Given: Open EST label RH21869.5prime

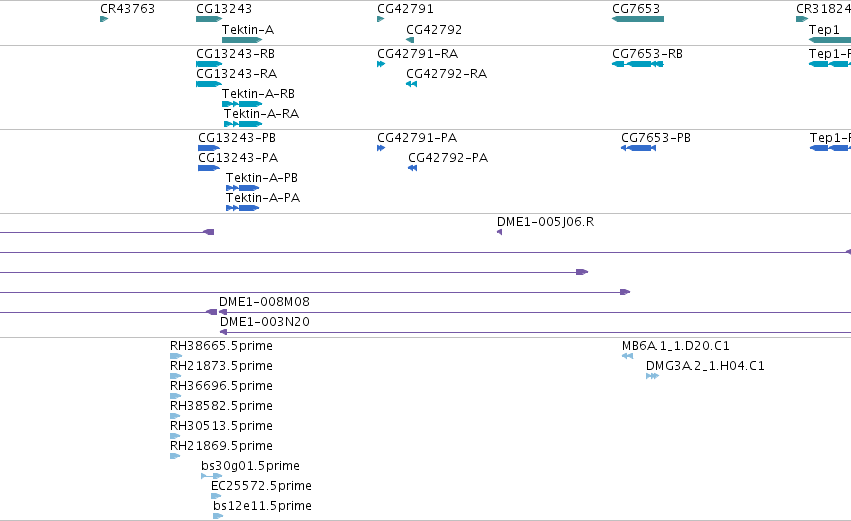Looking at the screenshot, I should (x=221, y=446).
